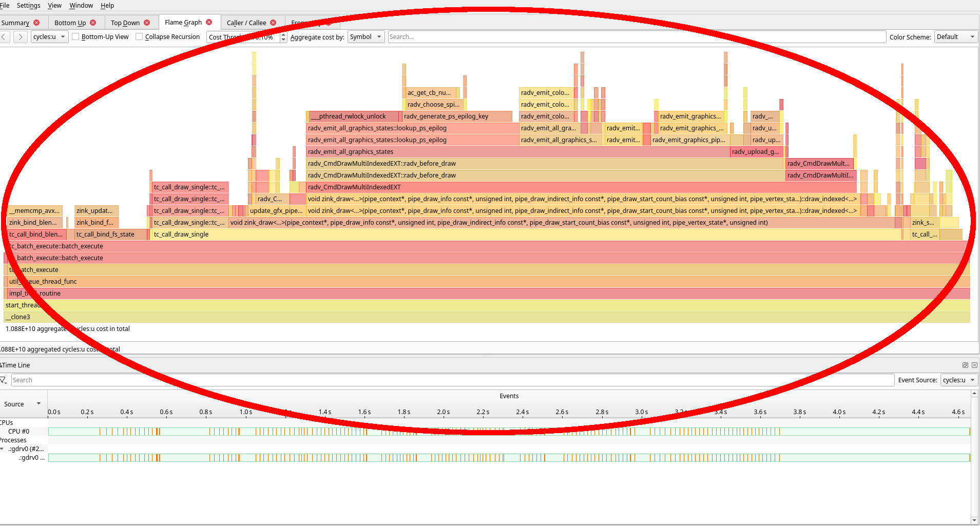Image resolution: width=980 pixels, height=526 pixels.
Task: Increase the Cost Threshold with the up stepper
Action: (x=283, y=34)
